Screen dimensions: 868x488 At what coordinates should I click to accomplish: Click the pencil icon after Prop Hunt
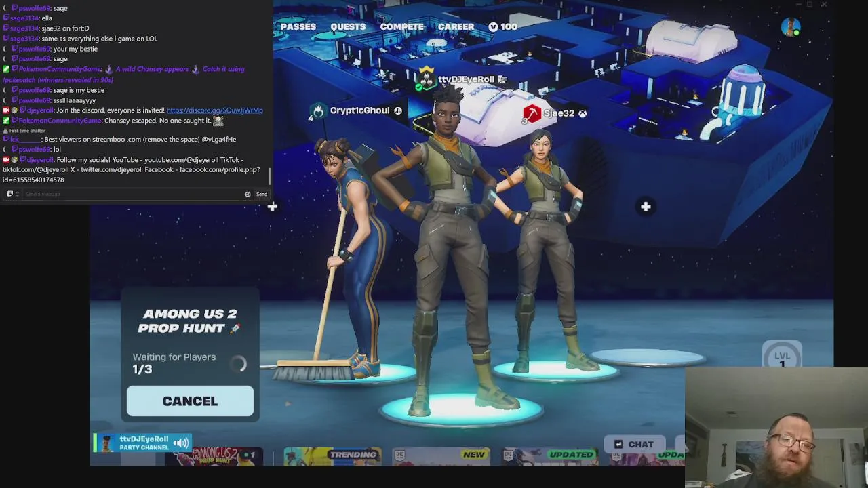[235, 328]
